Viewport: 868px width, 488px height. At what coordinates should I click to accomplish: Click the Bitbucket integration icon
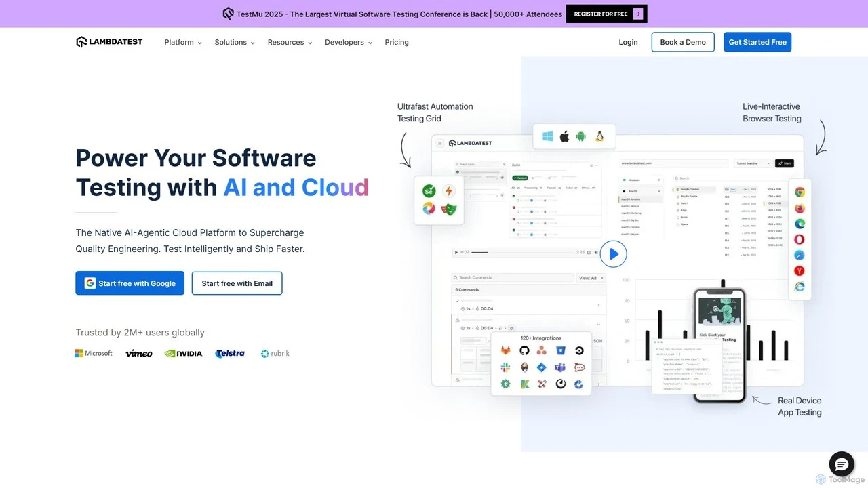click(x=560, y=350)
